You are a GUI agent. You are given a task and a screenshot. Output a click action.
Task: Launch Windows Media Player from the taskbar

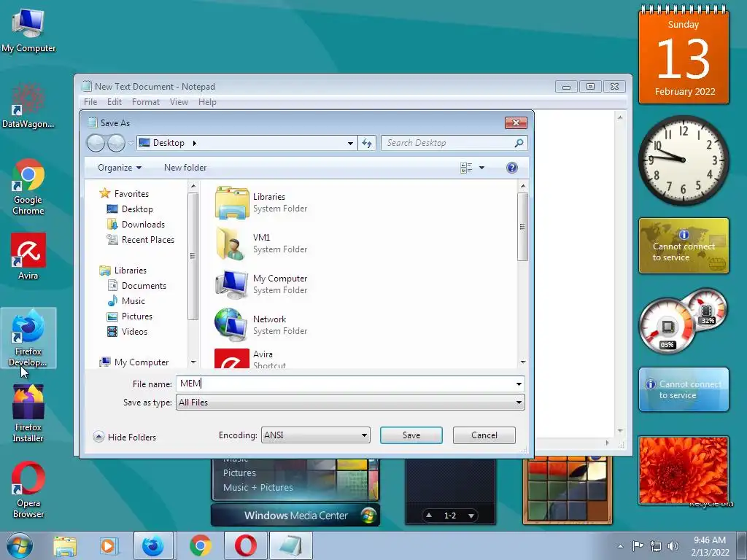coord(108,545)
